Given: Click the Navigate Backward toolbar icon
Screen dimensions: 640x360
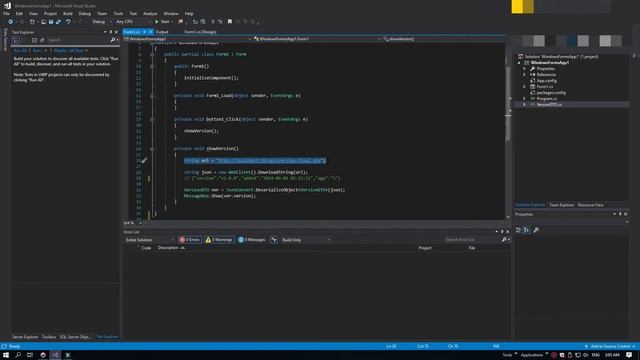Looking at the screenshot, I should pos(11,22).
